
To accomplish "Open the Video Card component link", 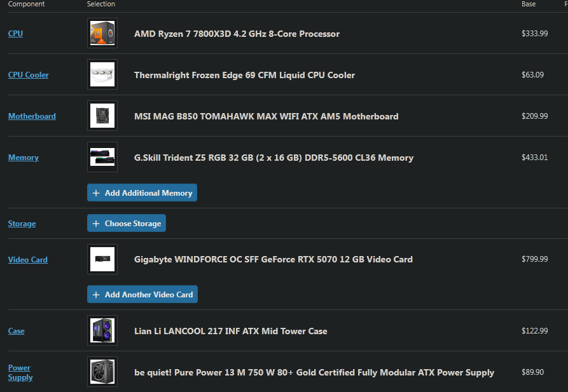I will 27,259.
